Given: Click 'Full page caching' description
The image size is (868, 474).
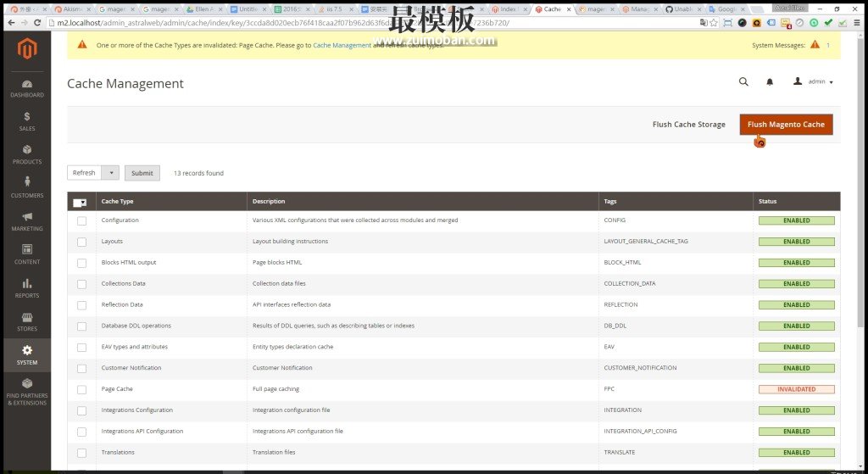Looking at the screenshot, I should [x=275, y=388].
